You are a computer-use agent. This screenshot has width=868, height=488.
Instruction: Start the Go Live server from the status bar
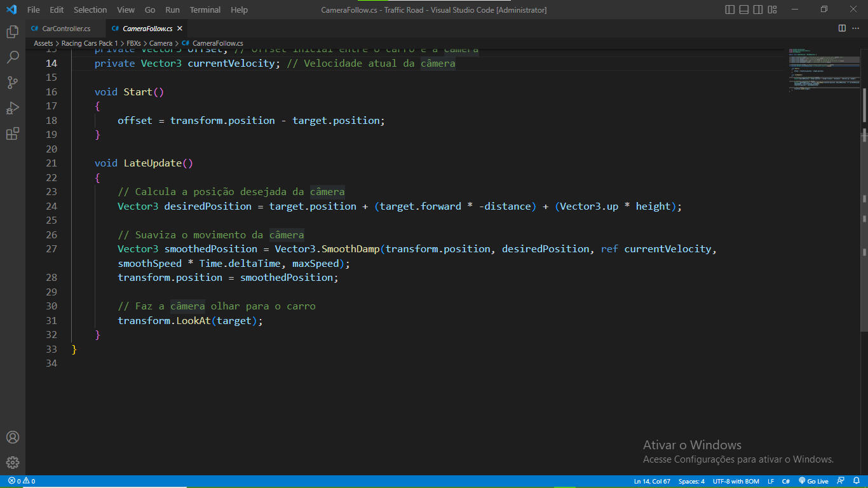[813, 481]
